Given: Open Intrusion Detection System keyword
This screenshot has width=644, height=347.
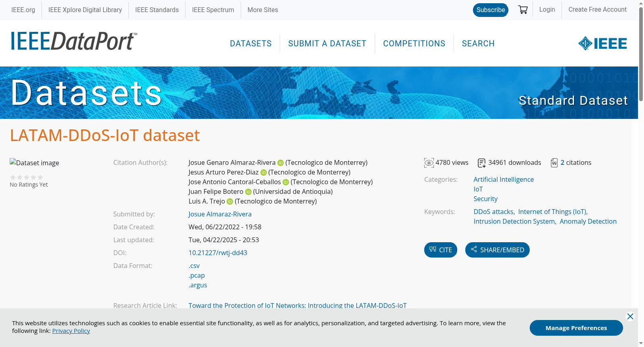Looking at the screenshot, I should click(514, 222).
